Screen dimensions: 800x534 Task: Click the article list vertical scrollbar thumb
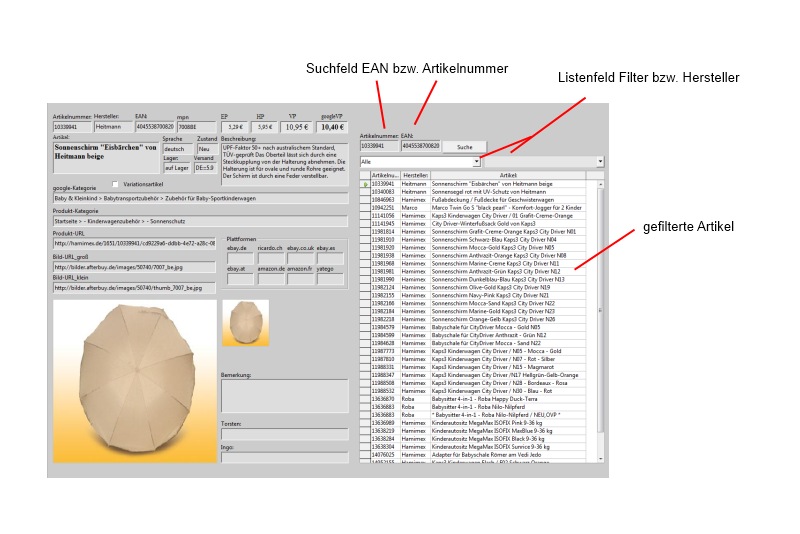coord(600,310)
